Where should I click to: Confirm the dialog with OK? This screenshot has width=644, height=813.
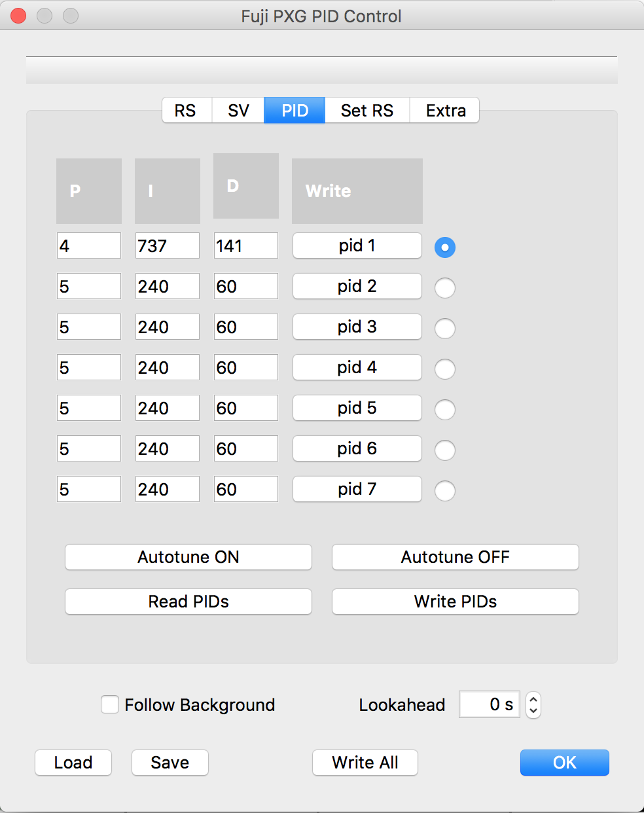[x=564, y=763]
